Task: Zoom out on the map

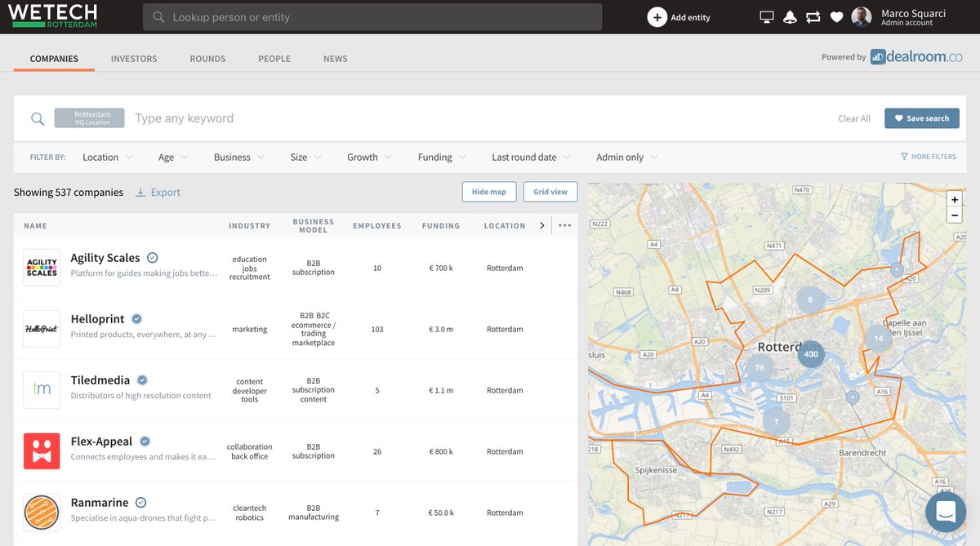Action: tap(954, 215)
